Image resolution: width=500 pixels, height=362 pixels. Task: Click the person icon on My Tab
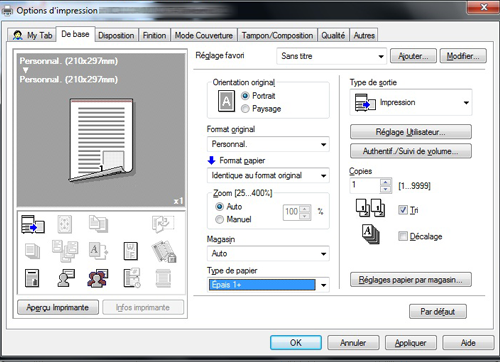point(17,35)
